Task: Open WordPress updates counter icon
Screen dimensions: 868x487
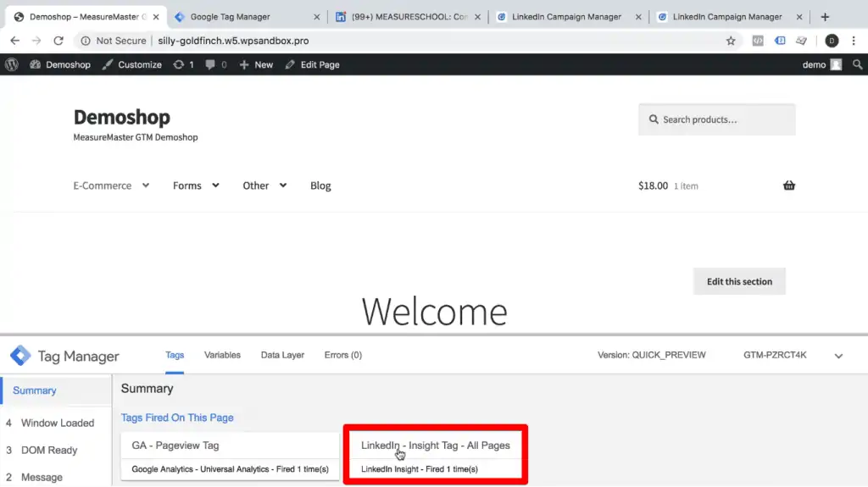Action: 184,64
